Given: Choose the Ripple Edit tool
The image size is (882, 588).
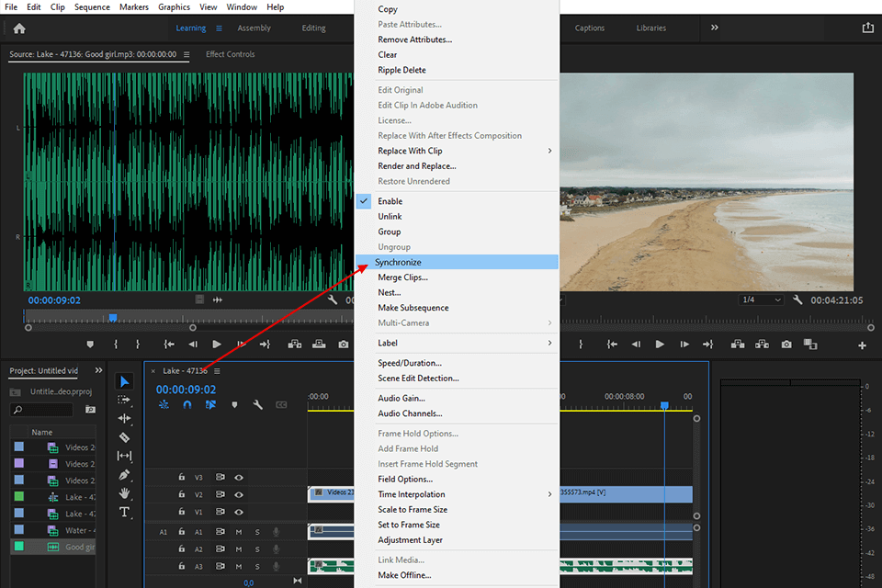Looking at the screenshot, I should point(125,418).
